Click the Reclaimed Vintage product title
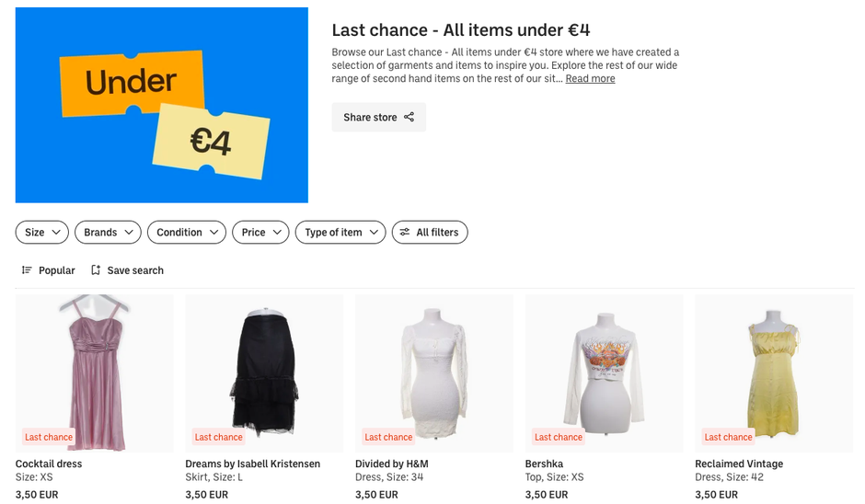This screenshot has width=865, height=504. (739, 464)
